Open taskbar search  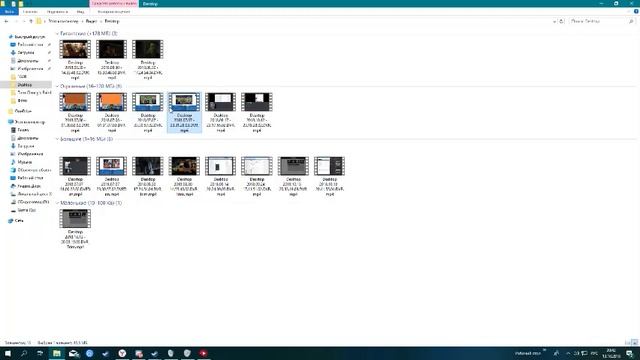click(24, 353)
